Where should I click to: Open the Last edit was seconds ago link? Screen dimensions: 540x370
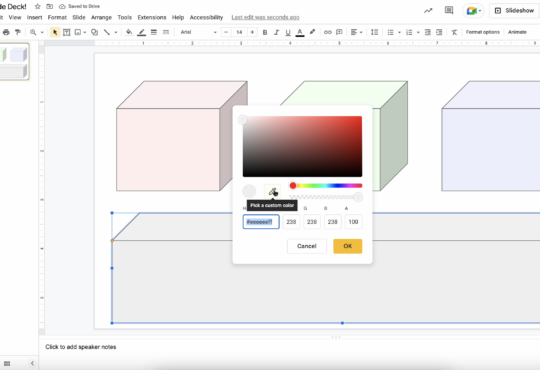click(x=265, y=17)
